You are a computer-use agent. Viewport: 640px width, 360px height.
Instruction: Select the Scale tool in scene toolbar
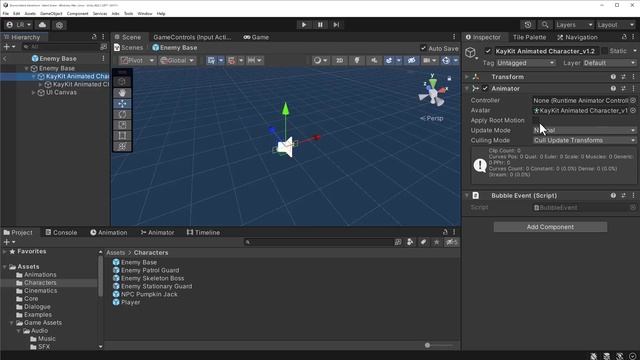pyautogui.click(x=122, y=125)
